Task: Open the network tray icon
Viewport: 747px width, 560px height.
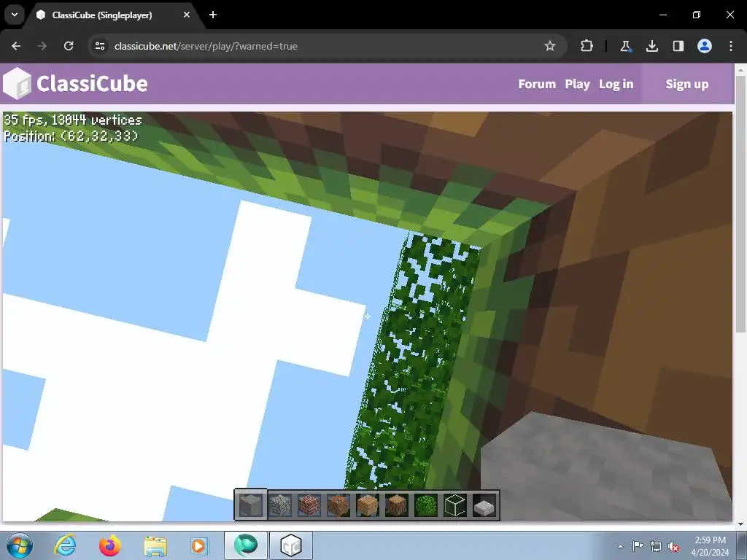Action: (x=656, y=546)
